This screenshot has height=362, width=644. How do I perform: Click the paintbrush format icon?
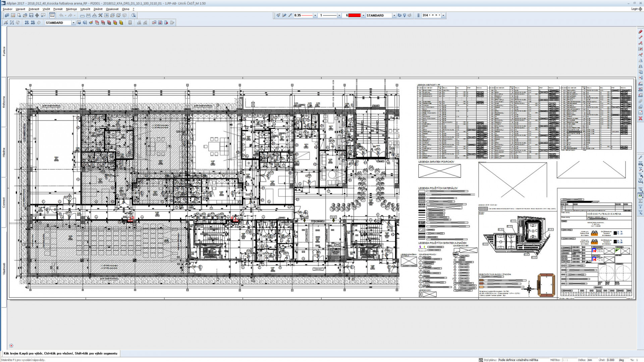[x=278, y=15]
